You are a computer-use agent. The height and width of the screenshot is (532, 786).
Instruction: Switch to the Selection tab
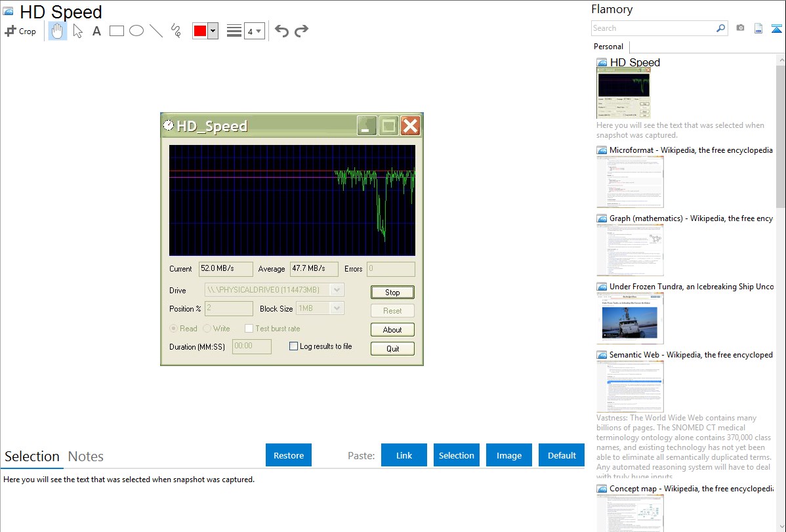coord(32,457)
